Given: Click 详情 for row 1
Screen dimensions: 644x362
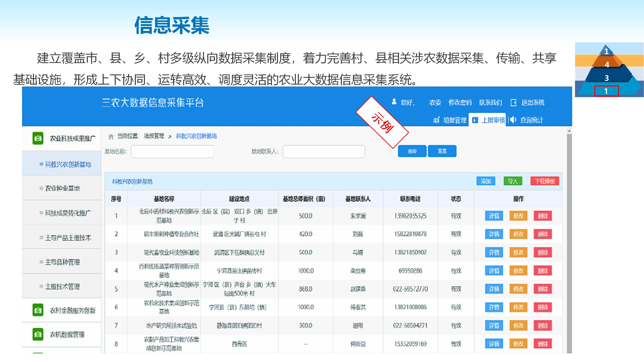Looking at the screenshot, I should click(x=494, y=216).
